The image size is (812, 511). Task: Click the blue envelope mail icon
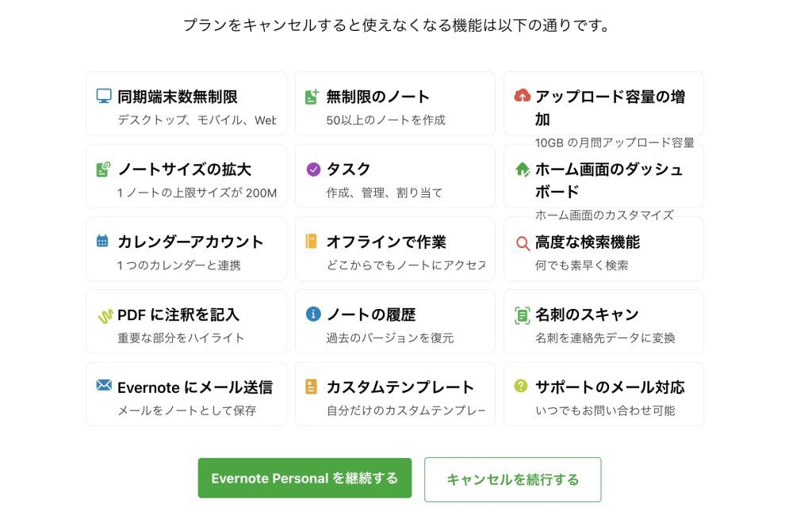point(104,385)
